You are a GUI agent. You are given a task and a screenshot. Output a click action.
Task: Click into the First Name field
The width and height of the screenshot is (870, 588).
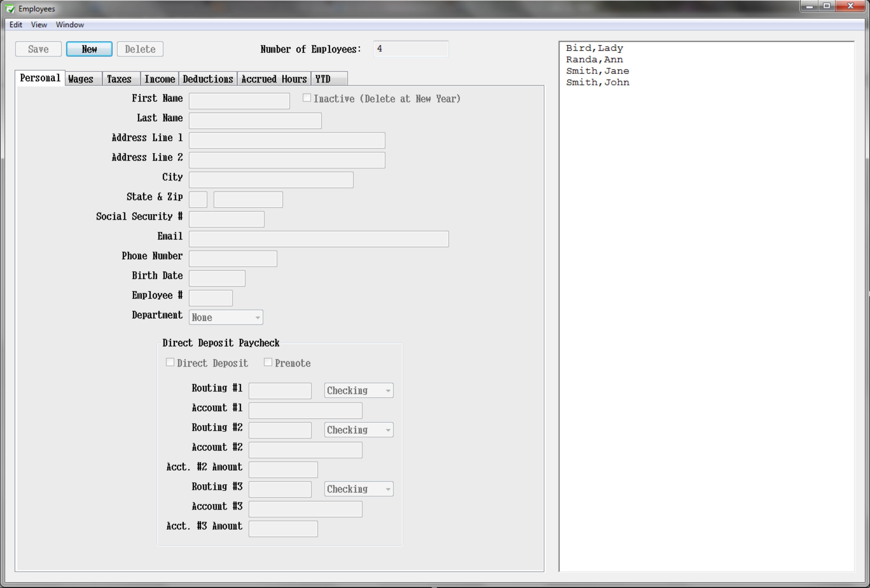[x=239, y=101]
